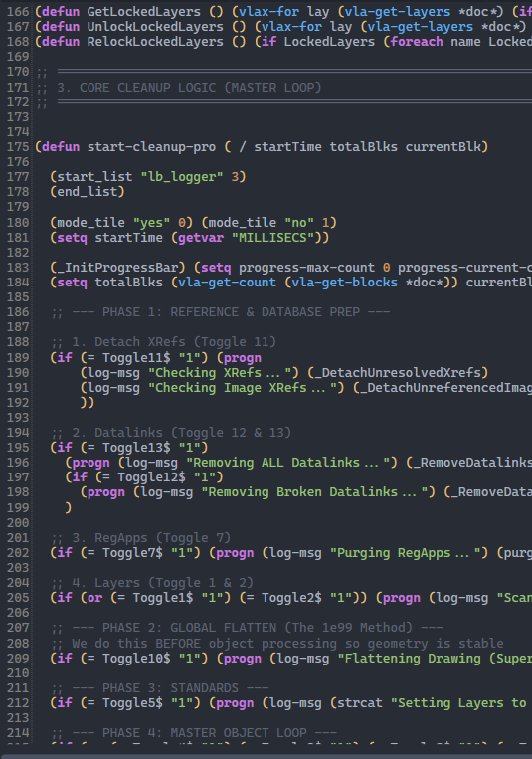Screen dimensions: 532x759
Task: Click 'Toggle5$' variable on line 212
Action: (x=132, y=703)
